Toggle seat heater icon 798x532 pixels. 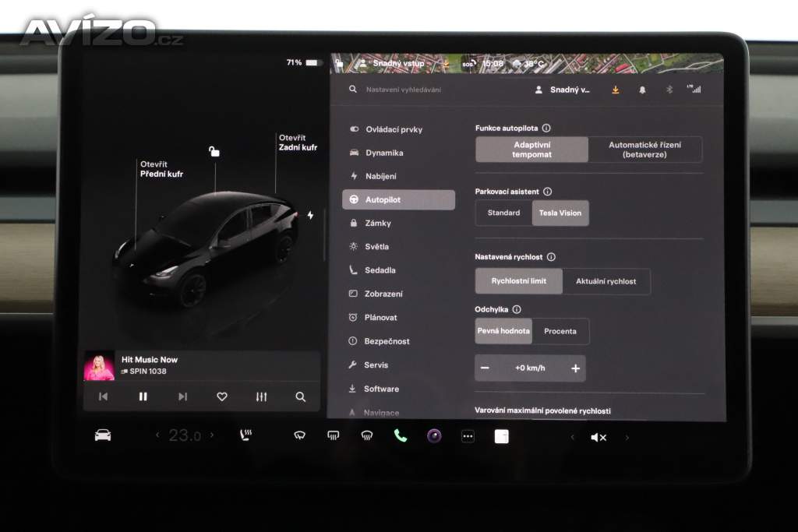[245, 435]
